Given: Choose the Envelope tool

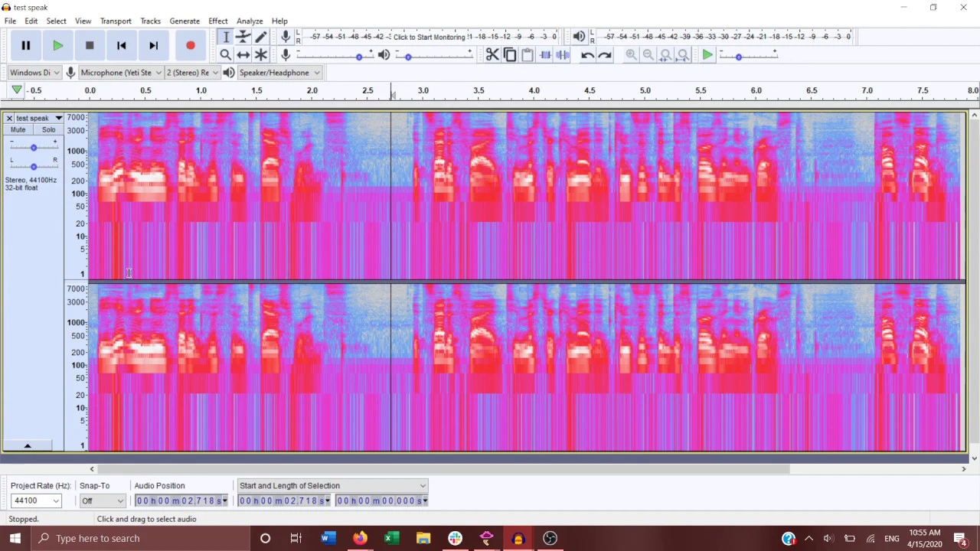Looking at the screenshot, I should coord(243,37).
